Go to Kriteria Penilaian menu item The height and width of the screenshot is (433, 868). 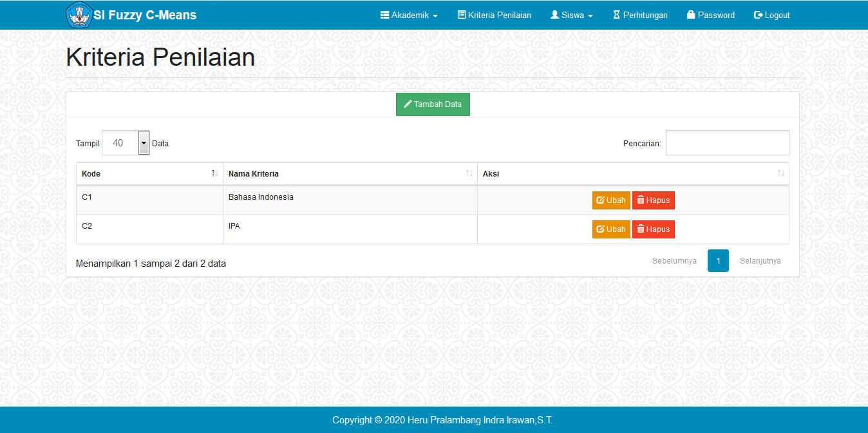pyautogui.click(x=494, y=15)
